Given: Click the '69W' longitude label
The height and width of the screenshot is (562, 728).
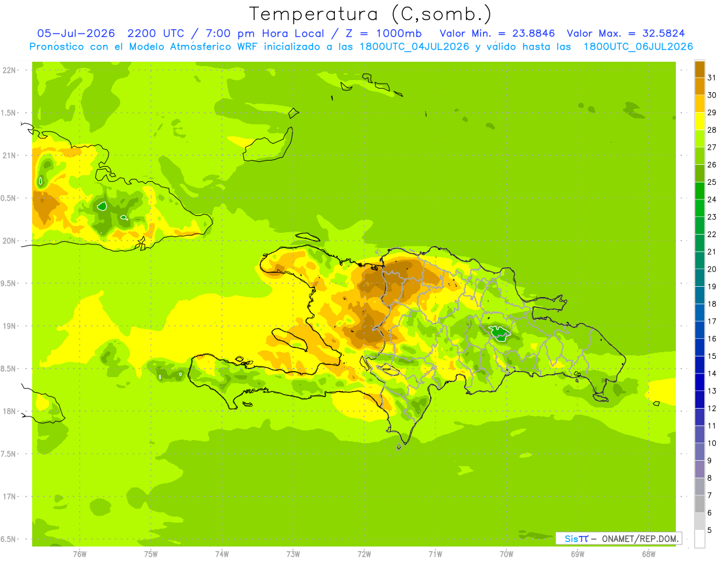Looking at the screenshot, I should coord(578,554).
